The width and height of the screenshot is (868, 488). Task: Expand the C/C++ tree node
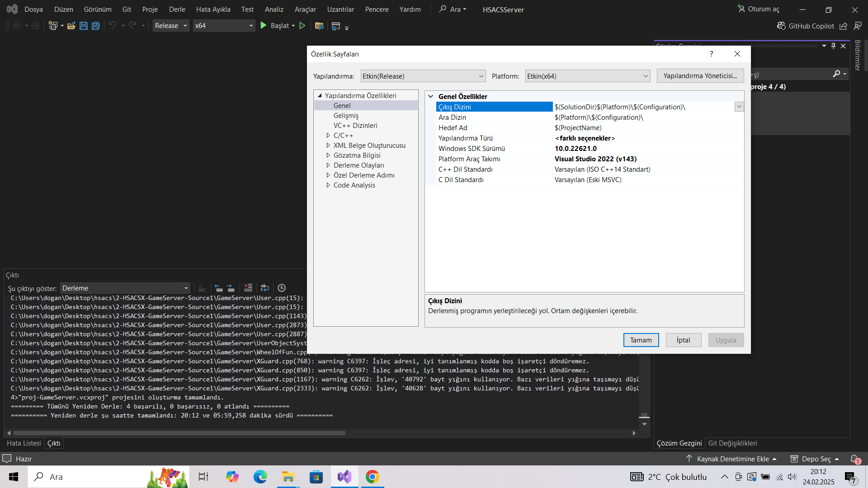328,136
